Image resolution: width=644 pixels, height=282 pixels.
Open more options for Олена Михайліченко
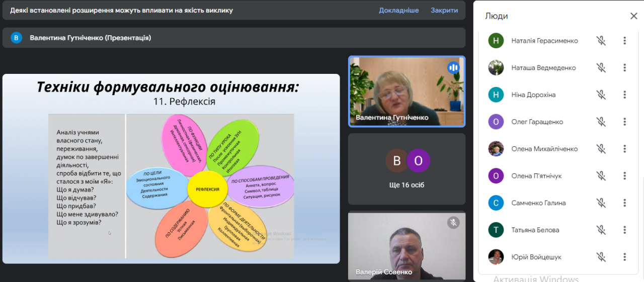[x=624, y=149]
